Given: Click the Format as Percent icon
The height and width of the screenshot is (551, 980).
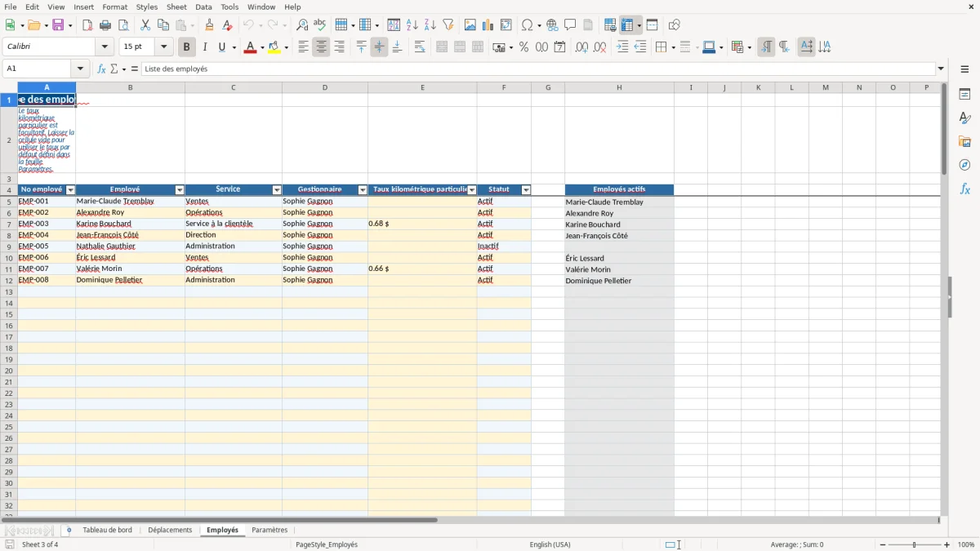Looking at the screenshot, I should 524,47.
